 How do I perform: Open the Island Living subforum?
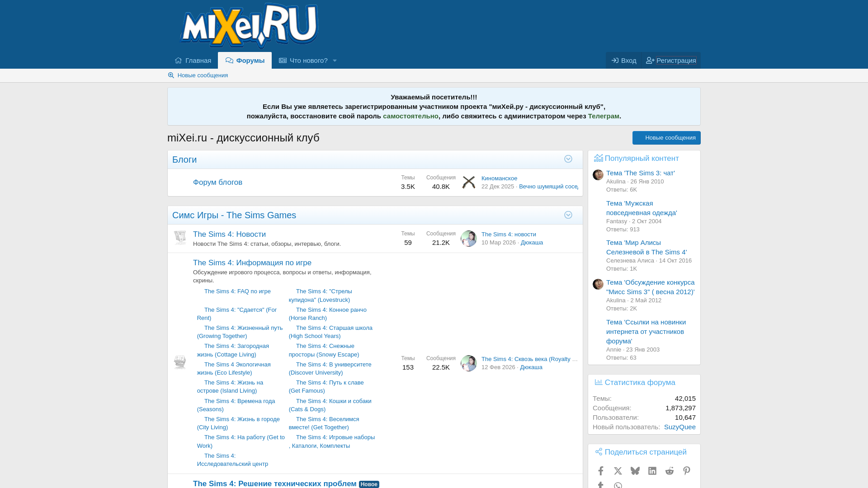pos(230,387)
